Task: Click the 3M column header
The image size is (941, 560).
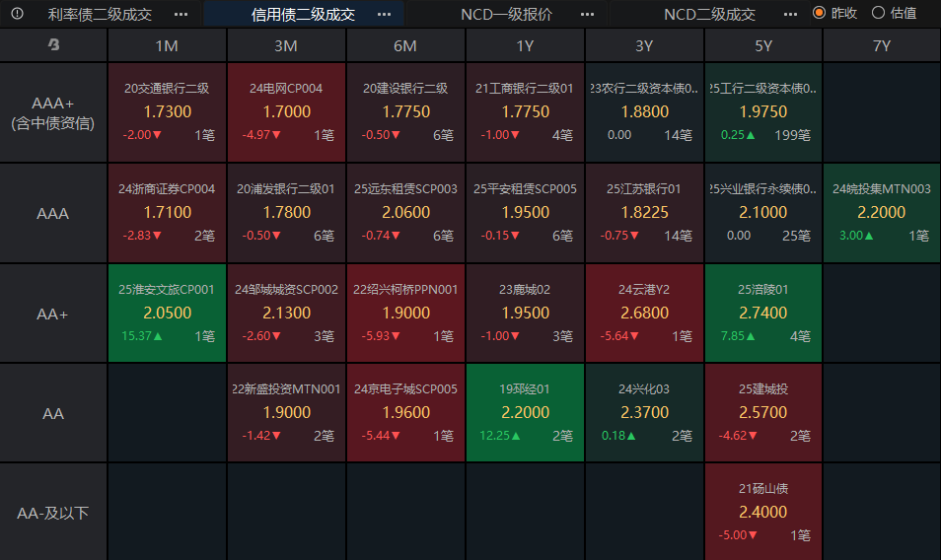Action: [x=286, y=45]
